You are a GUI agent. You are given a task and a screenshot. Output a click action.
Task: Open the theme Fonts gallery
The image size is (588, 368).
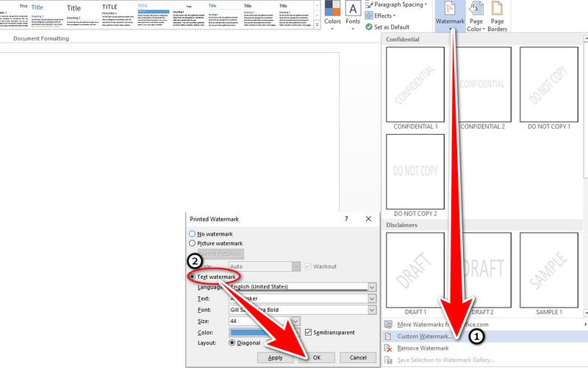pyautogui.click(x=353, y=15)
